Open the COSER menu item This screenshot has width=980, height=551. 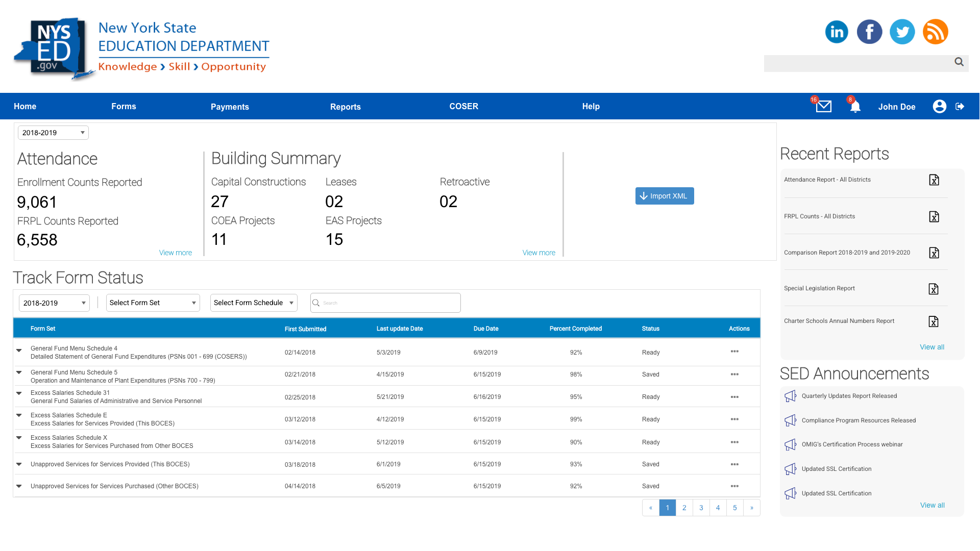click(463, 106)
